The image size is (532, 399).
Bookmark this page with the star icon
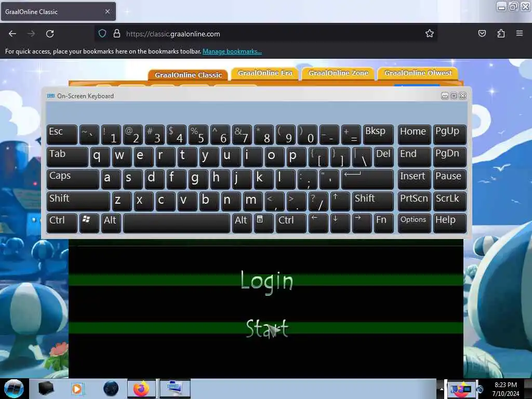pyautogui.click(x=429, y=33)
